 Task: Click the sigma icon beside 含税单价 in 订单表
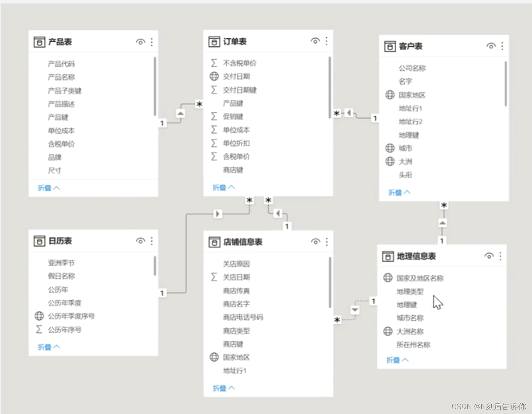coord(214,156)
